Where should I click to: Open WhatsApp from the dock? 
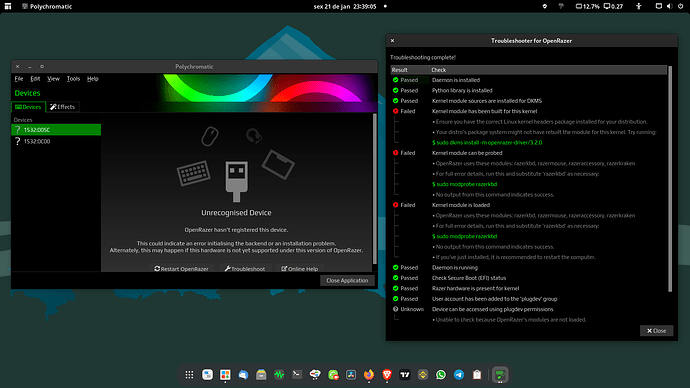coord(441,375)
